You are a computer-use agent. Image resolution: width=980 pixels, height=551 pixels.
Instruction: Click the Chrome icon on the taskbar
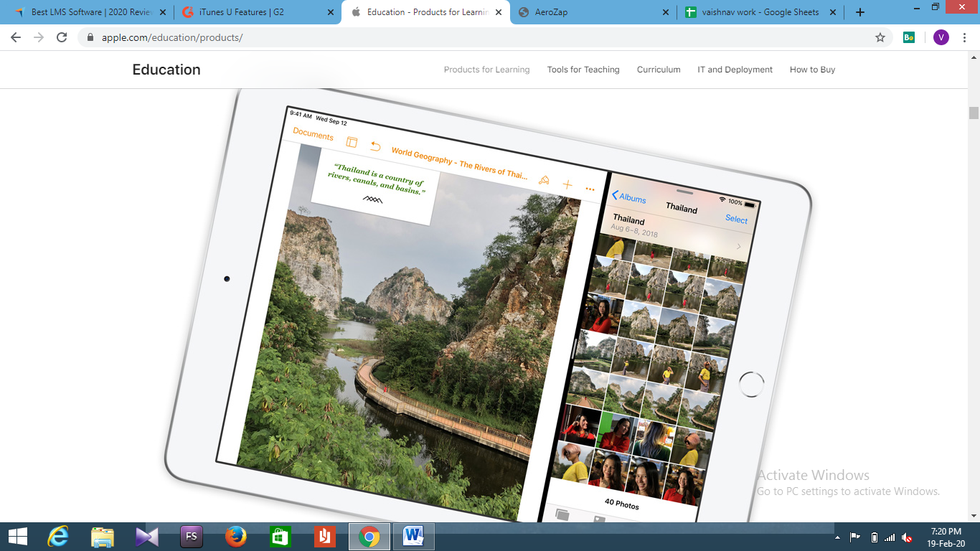coord(369,536)
